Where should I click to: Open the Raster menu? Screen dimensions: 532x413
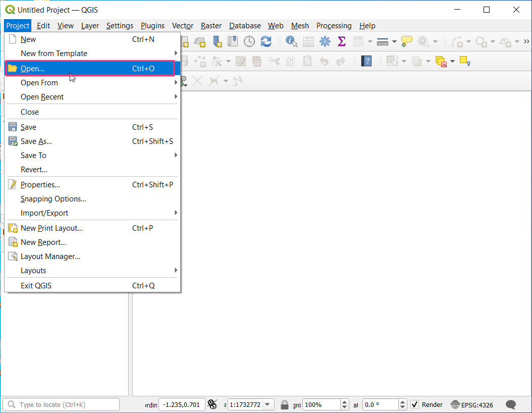click(211, 26)
